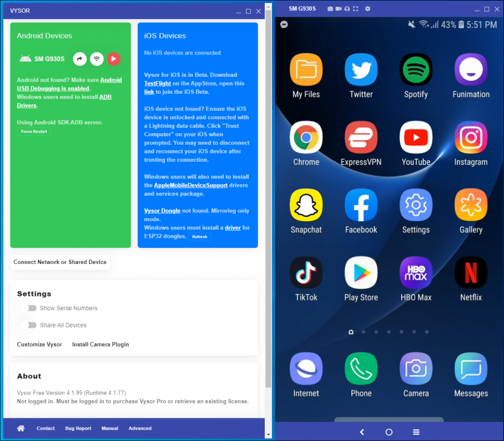Select Advanced in the footer navigation
The height and width of the screenshot is (441, 504).
[x=140, y=428]
